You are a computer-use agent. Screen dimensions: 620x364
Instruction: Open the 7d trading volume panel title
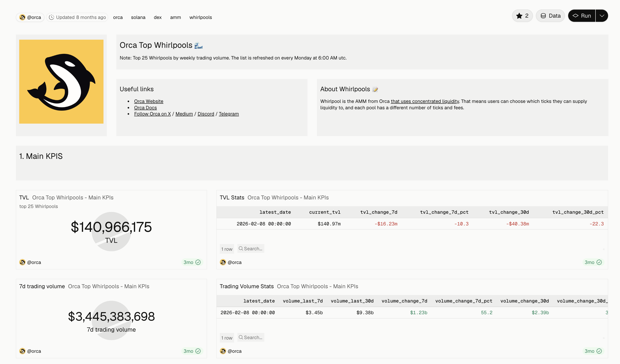pos(42,286)
